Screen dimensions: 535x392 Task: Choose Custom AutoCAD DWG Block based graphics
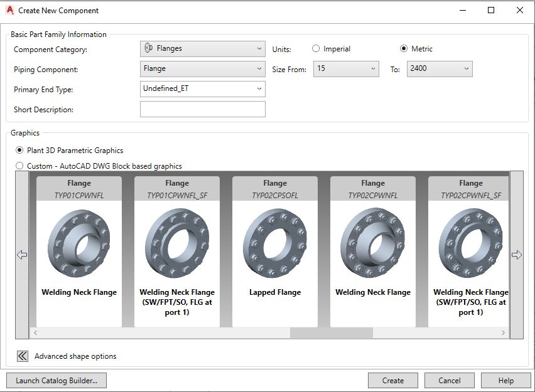coord(19,166)
